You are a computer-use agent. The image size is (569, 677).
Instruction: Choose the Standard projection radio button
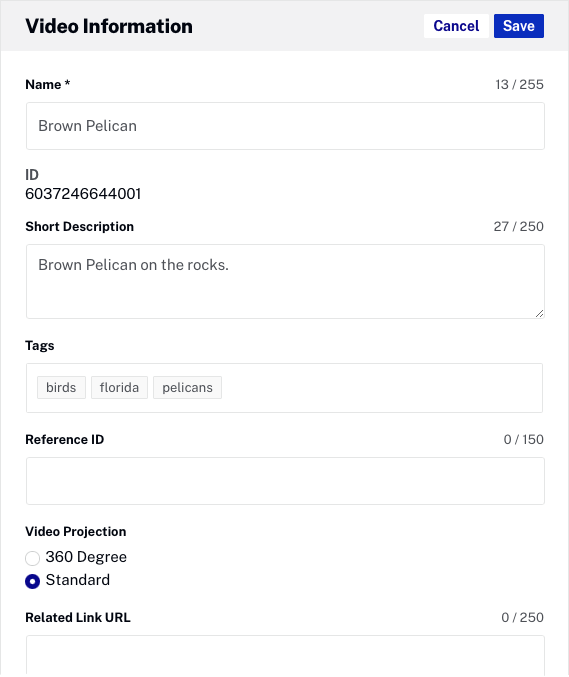32,581
